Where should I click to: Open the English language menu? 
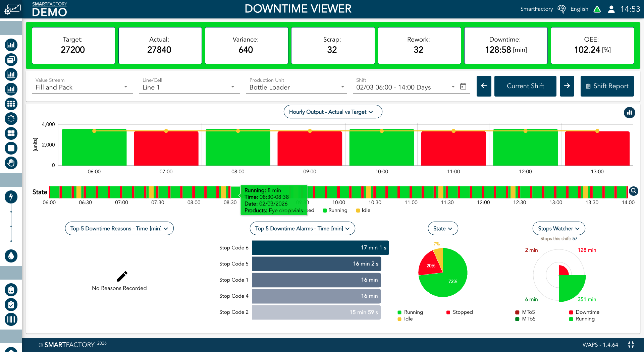[579, 9]
